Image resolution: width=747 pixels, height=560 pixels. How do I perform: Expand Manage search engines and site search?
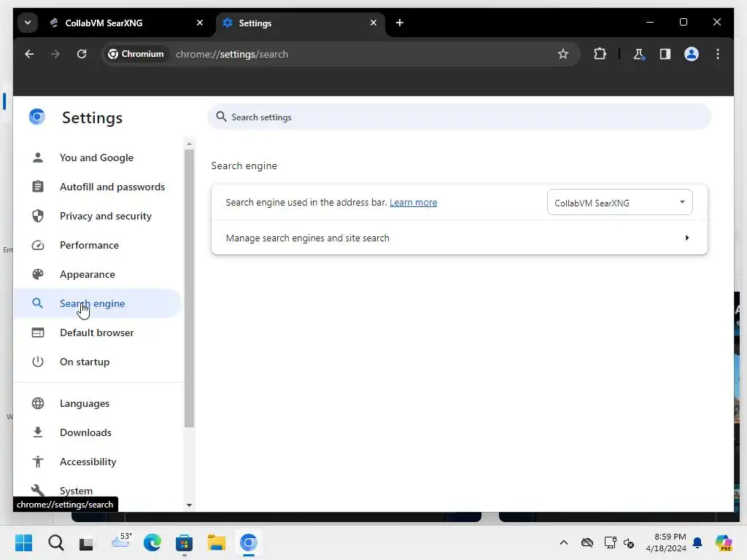tap(460, 238)
